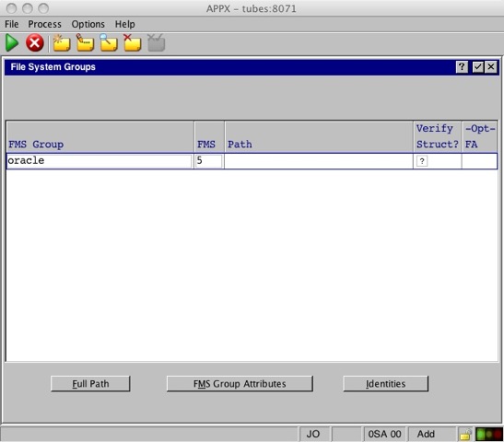Open the File menu
Image resolution: width=504 pixels, height=442 pixels.
[x=12, y=24]
